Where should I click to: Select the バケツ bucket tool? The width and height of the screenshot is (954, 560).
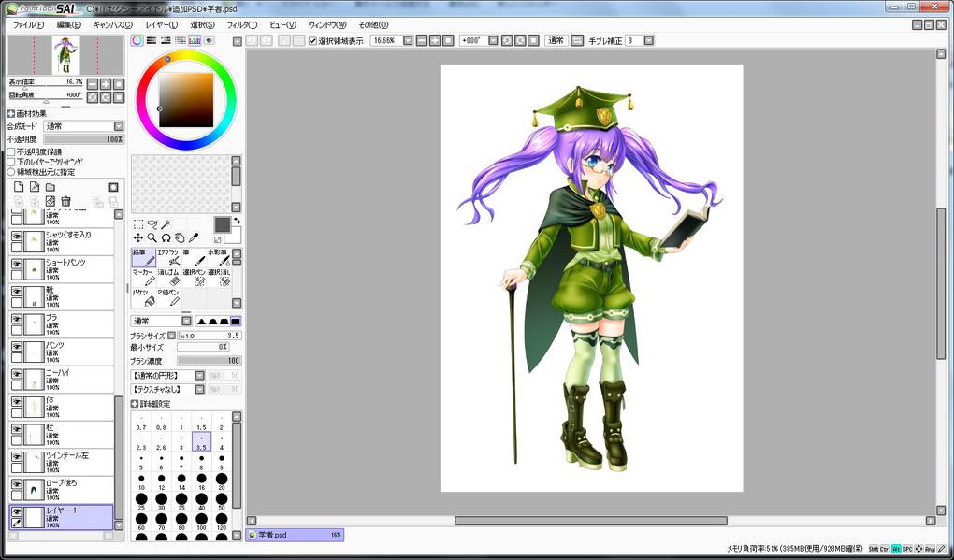pyautogui.click(x=143, y=298)
